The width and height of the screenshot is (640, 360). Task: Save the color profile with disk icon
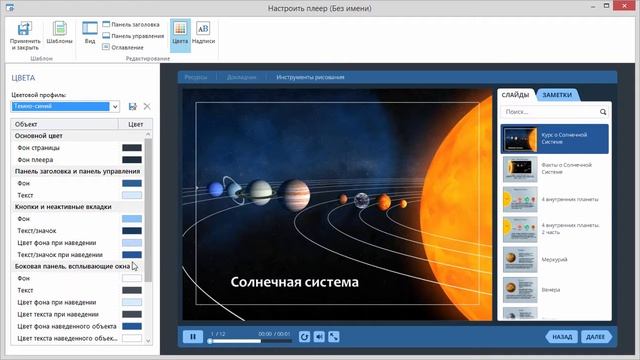[x=132, y=107]
